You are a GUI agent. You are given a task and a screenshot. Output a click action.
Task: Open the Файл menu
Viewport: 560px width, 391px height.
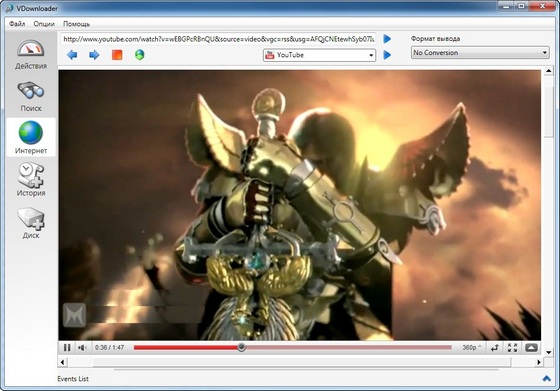tap(17, 24)
